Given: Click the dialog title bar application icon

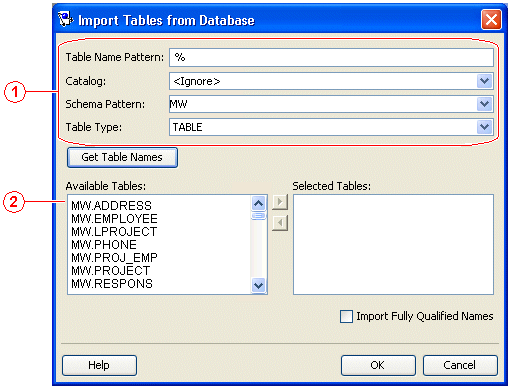Looking at the screenshot, I should point(65,19).
